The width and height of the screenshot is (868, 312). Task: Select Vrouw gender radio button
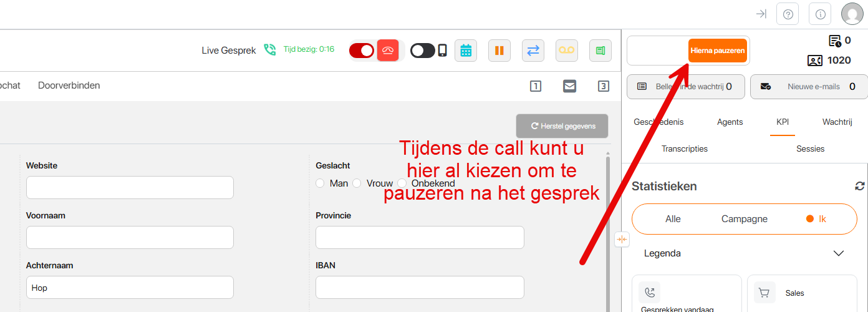pyautogui.click(x=357, y=183)
